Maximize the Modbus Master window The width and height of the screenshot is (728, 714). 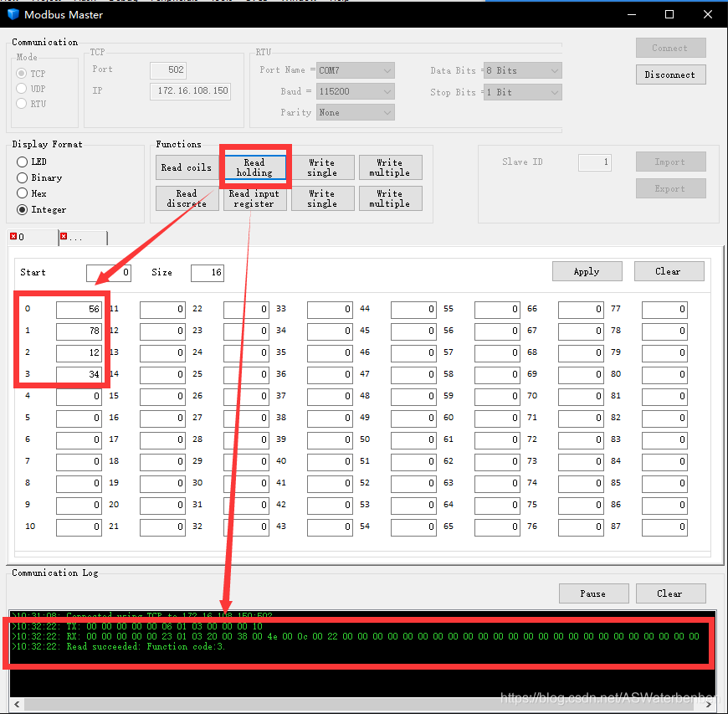[669, 14]
